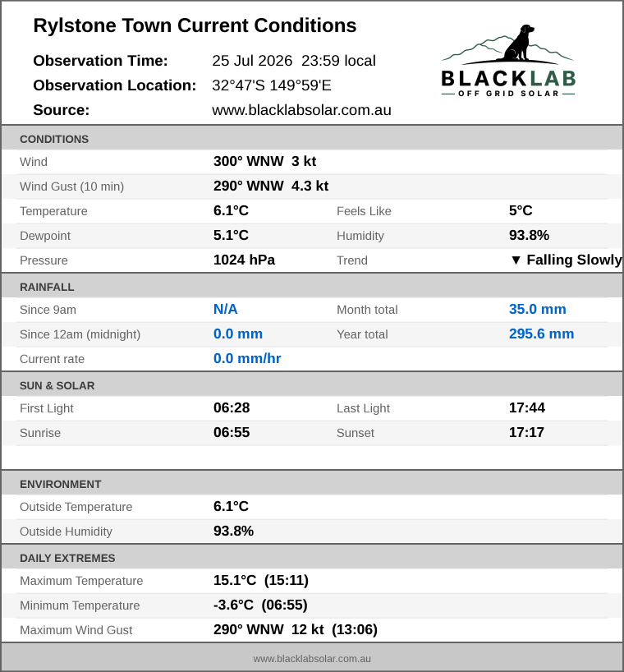Click the Sunrise time 06:55
624x672 pixels.
(x=232, y=432)
